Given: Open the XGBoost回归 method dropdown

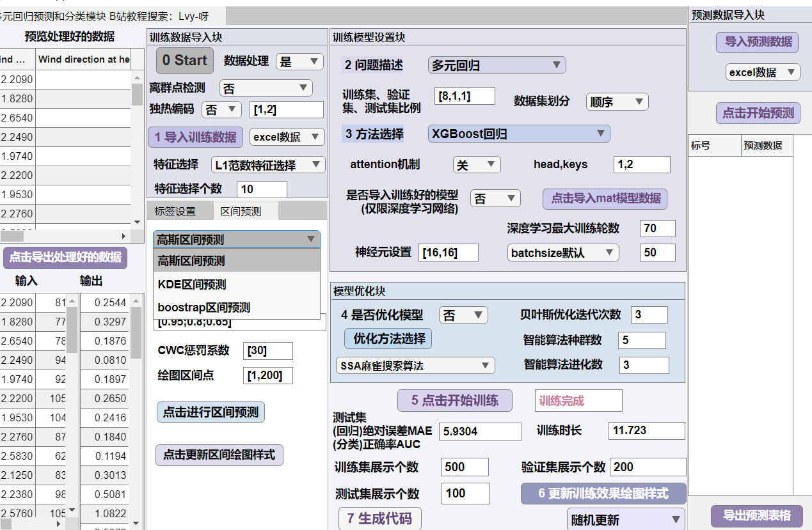Looking at the screenshot, I should [518, 134].
